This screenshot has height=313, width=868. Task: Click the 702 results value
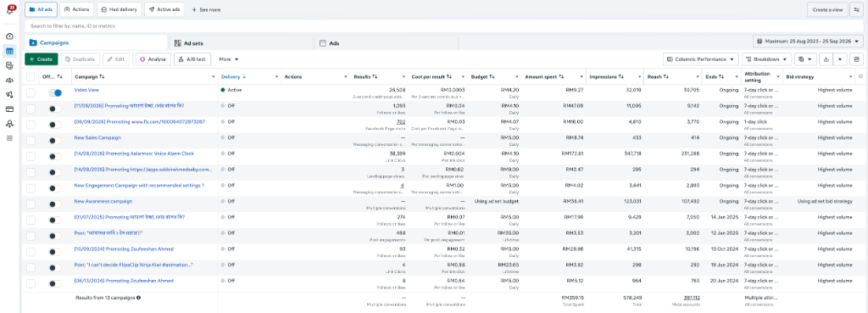point(401,121)
